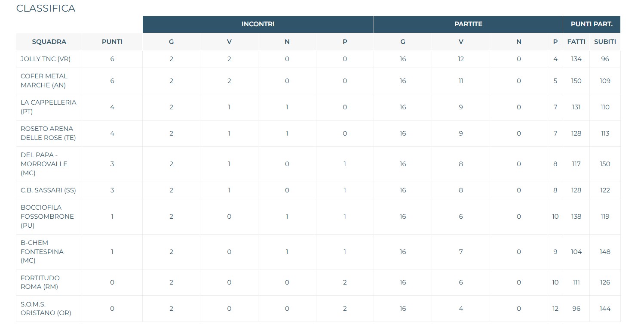Select the COFER METAL MARCHE (AN) team
The image size is (644, 325).
click(x=44, y=81)
